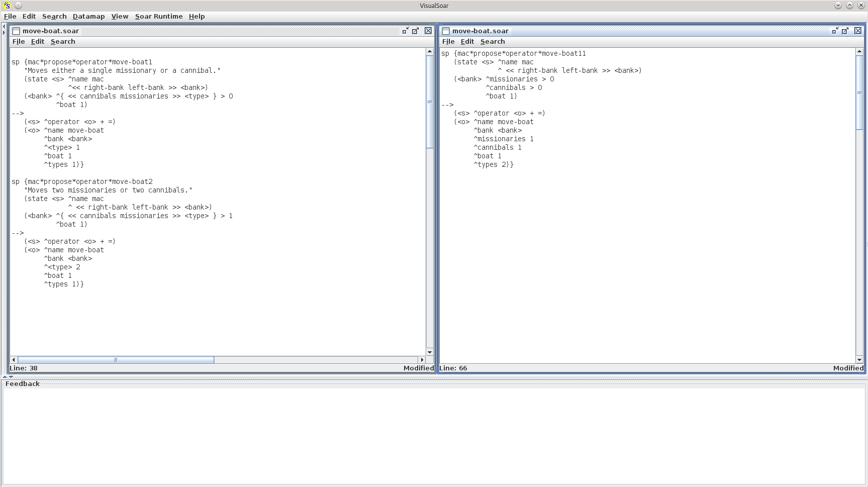The height and width of the screenshot is (487, 868).
Task: Click inside the Feedback output area
Action: coord(434,435)
